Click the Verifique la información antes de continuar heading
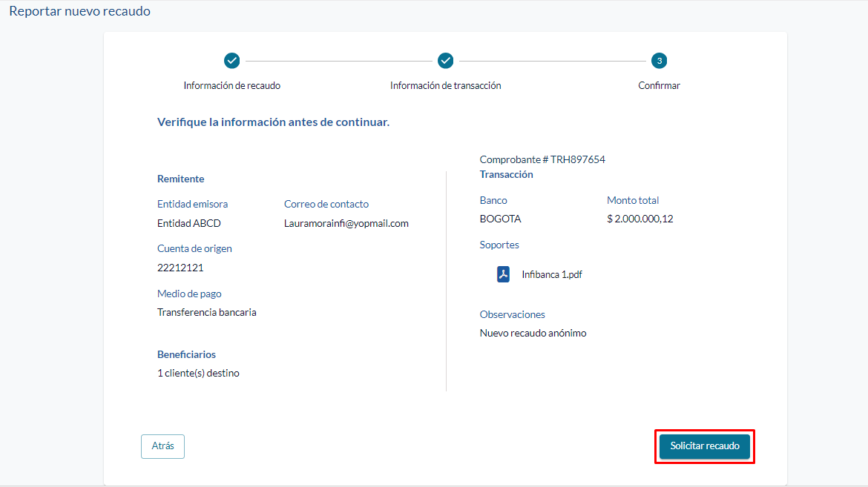The width and height of the screenshot is (868, 487). pos(274,122)
